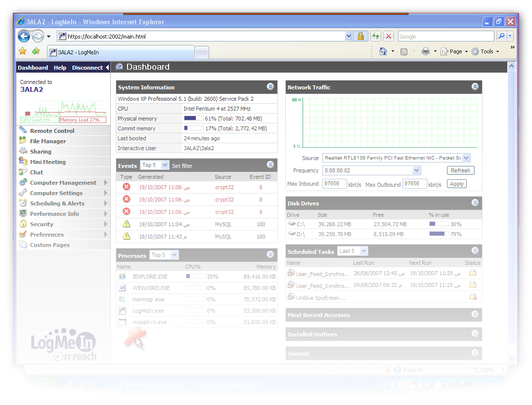This screenshot has width=532, height=405.
Task: Click the Physical memory usage bar
Action: coord(193,118)
